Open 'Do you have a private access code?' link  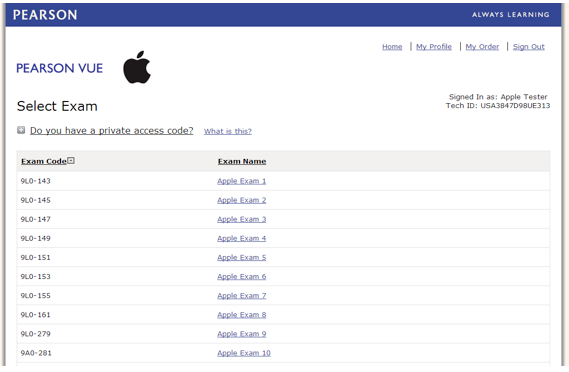click(x=112, y=131)
